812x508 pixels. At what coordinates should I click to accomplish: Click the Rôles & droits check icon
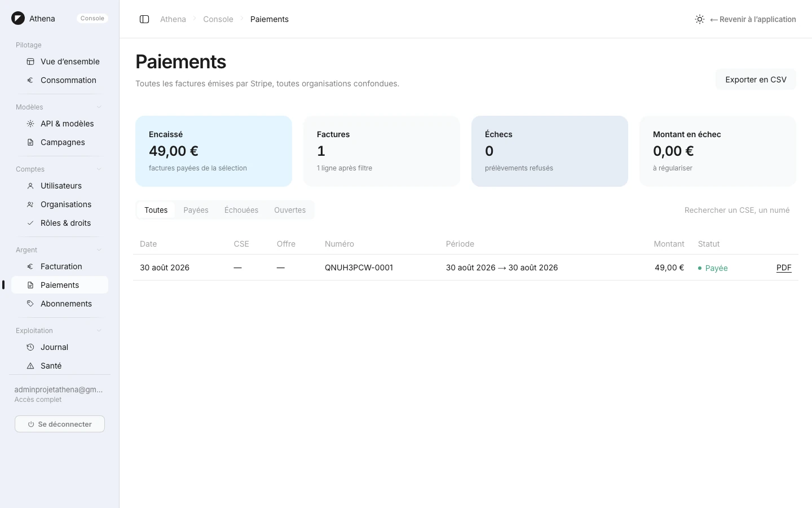(30, 223)
